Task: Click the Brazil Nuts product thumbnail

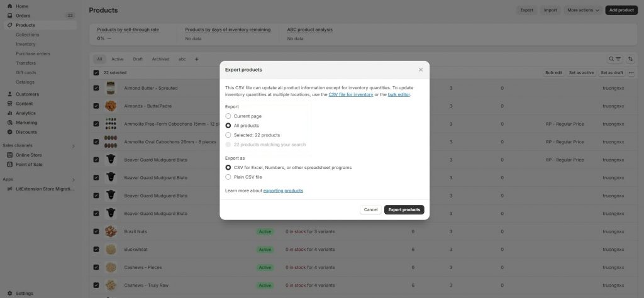Action: click(111, 231)
